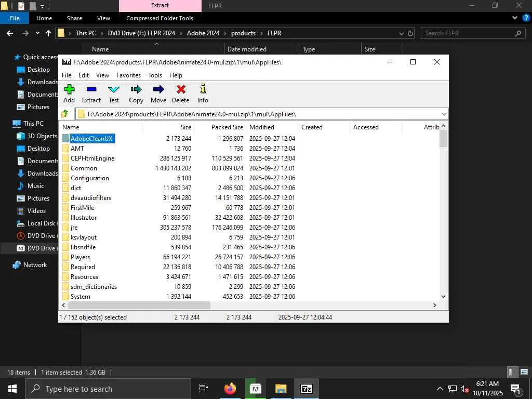
Task: Click the 7-Zip horizontal scrollbar thumb
Action: (139, 305)
